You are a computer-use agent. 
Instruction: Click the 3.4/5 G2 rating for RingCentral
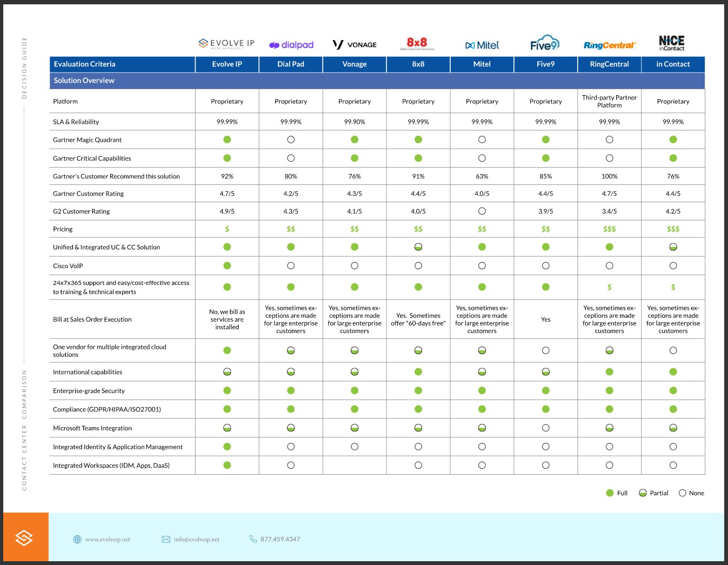(610, 211)
